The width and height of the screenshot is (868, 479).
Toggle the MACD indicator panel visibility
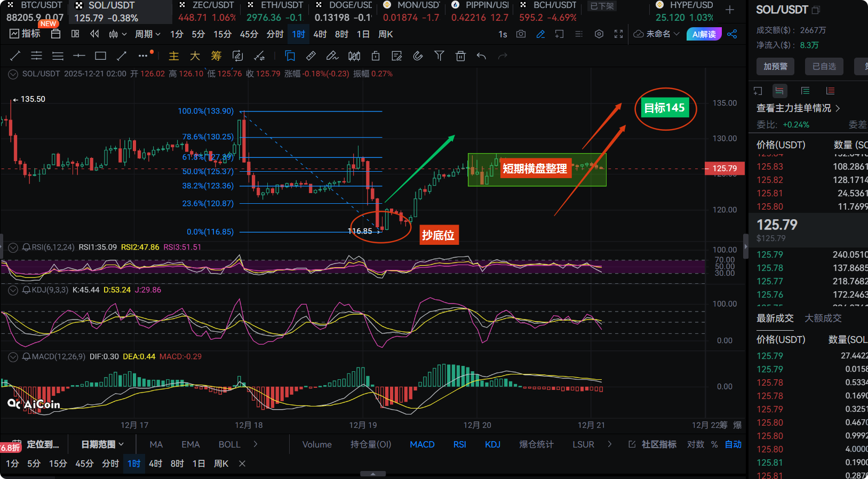click(x=13, y=357)
